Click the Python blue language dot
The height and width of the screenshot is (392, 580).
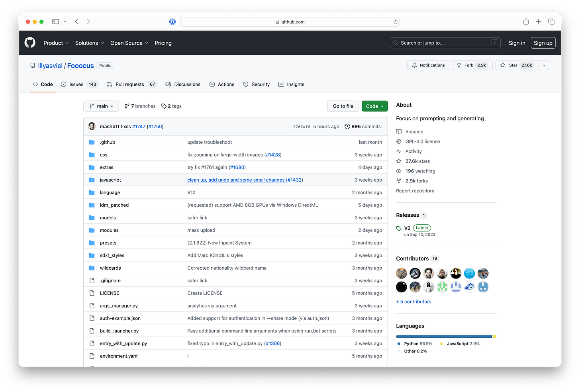coord(399,344)
